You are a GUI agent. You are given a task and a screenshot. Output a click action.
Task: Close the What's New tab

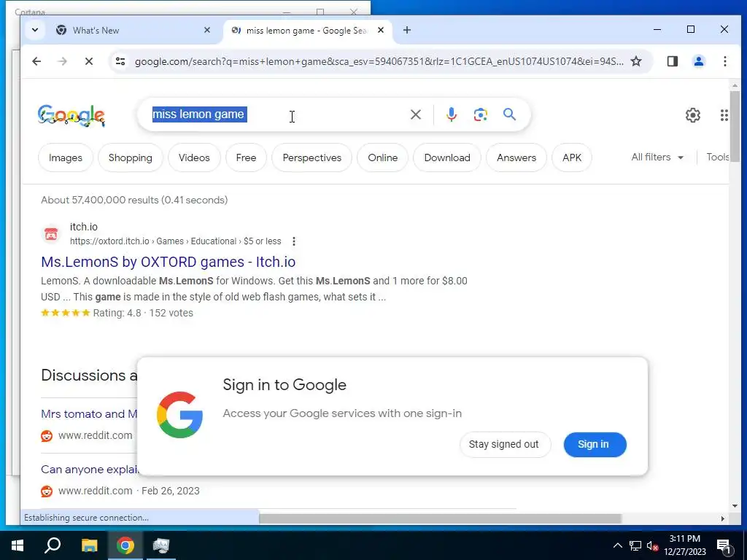coord(206,30)
